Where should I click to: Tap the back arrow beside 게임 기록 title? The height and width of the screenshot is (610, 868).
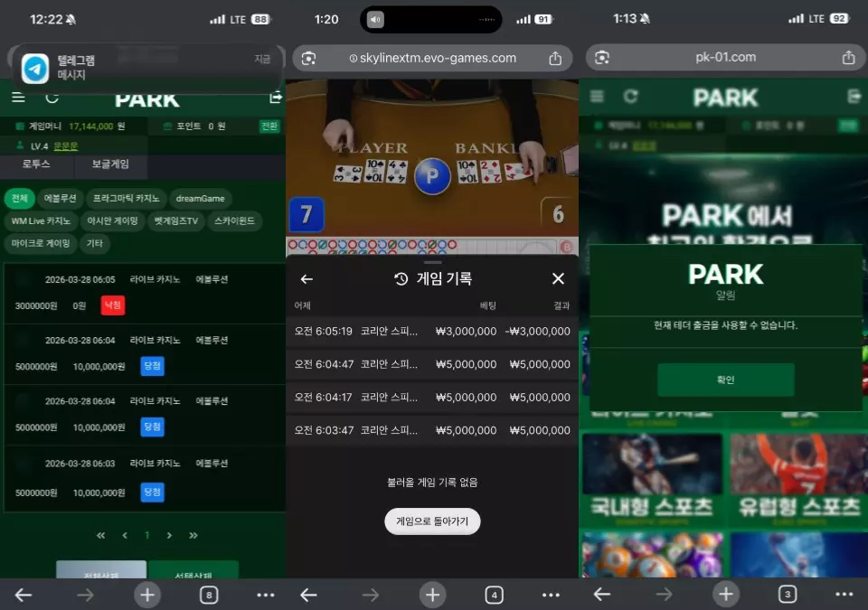307,279
